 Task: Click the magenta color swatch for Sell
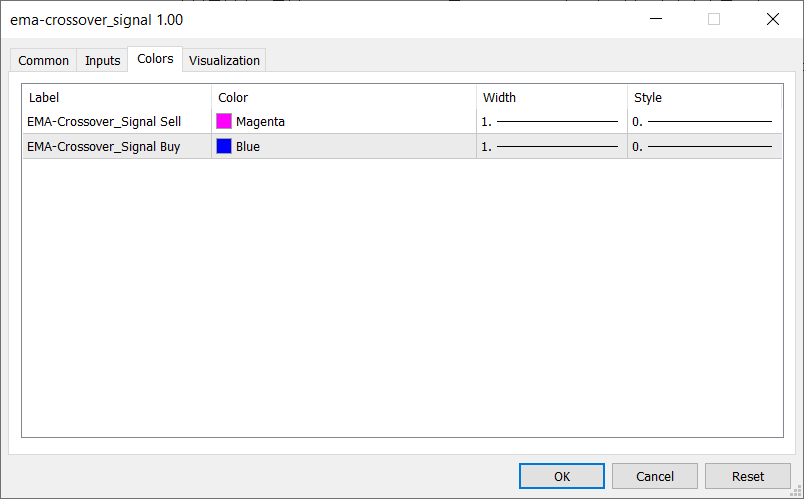pos(224,121)
